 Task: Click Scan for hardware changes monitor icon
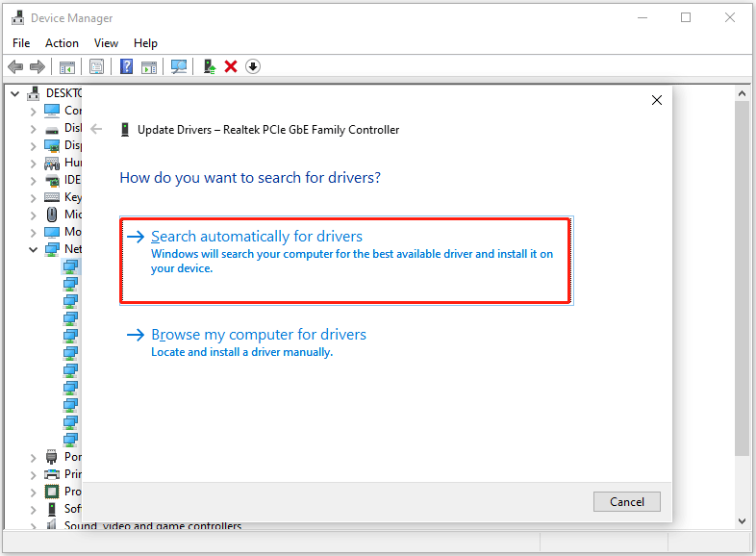(178, 66)
